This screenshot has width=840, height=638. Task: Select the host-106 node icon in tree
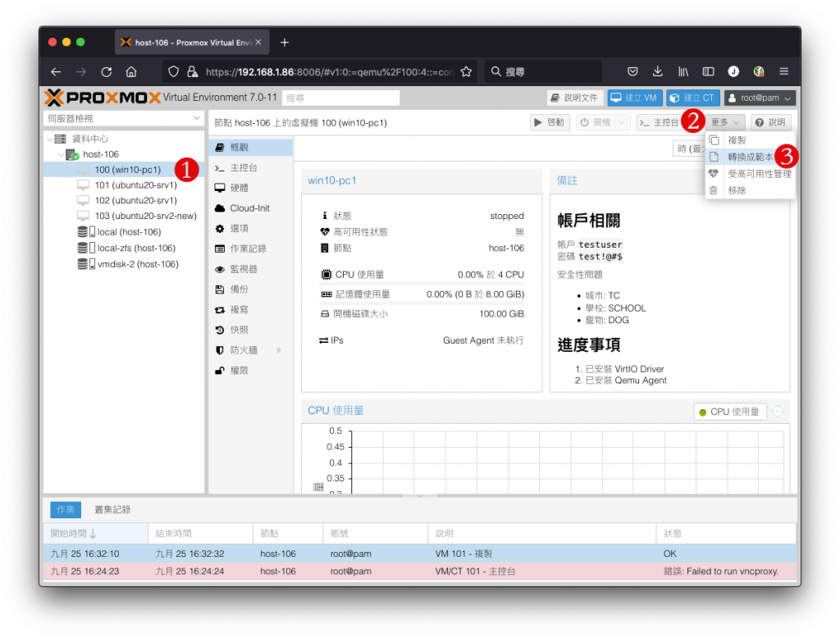72,154
